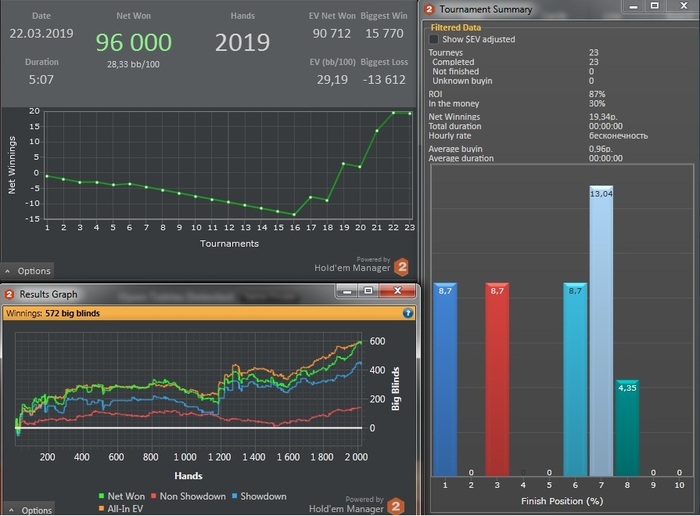Click the Hourly rate value бесконечность
This screenshot has height=516, width=700.
[x=618, y=136]
